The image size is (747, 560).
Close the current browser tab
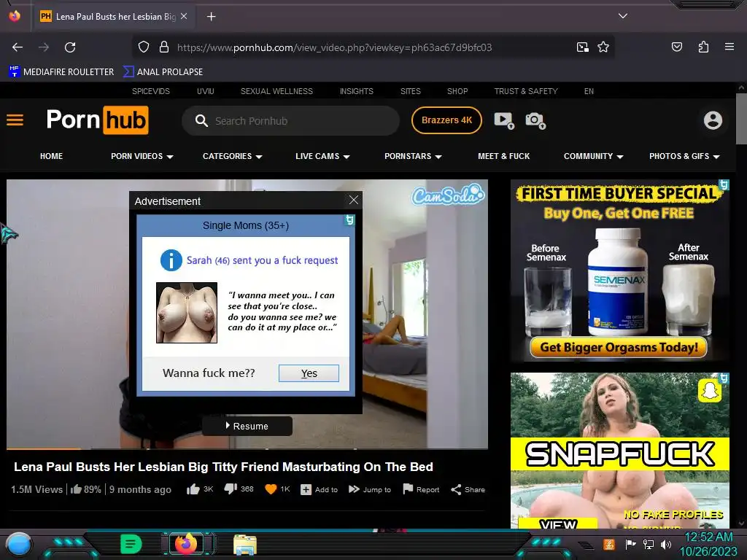tap(184, 16)
